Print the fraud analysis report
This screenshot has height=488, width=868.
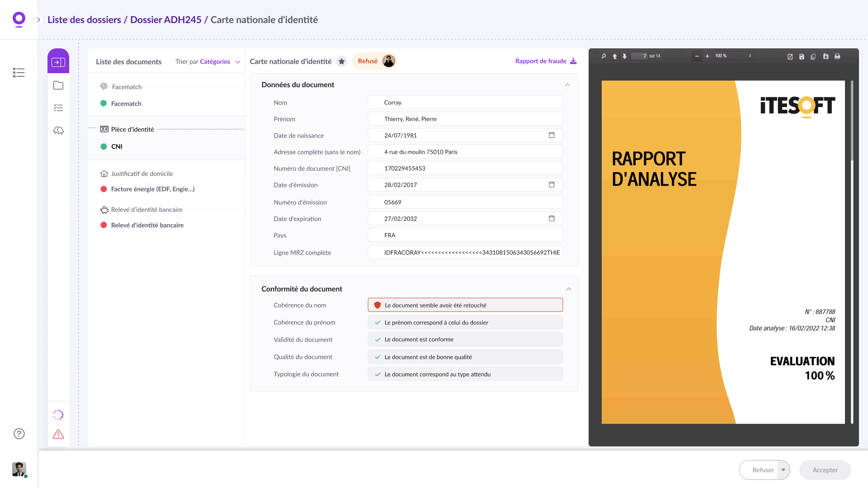pos(837,56)
